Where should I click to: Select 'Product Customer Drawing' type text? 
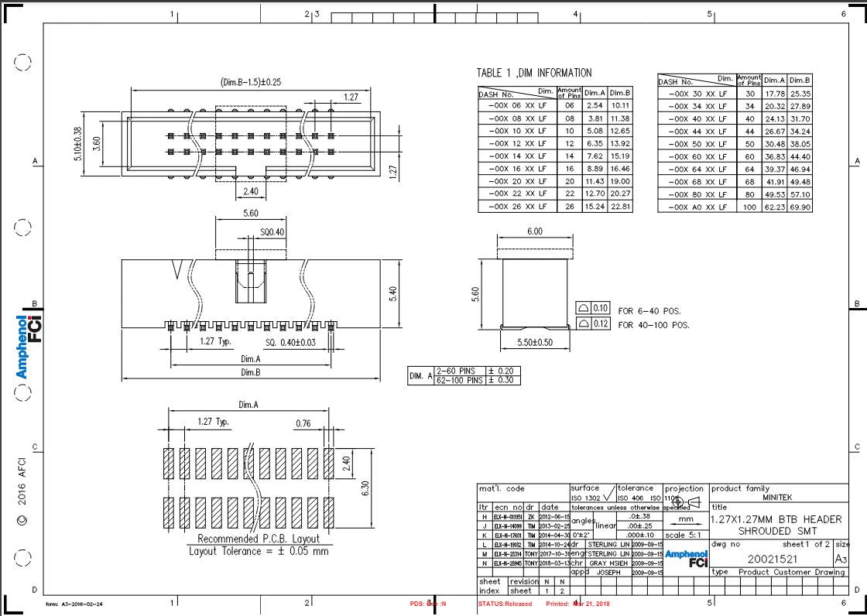tap(792, 572)
